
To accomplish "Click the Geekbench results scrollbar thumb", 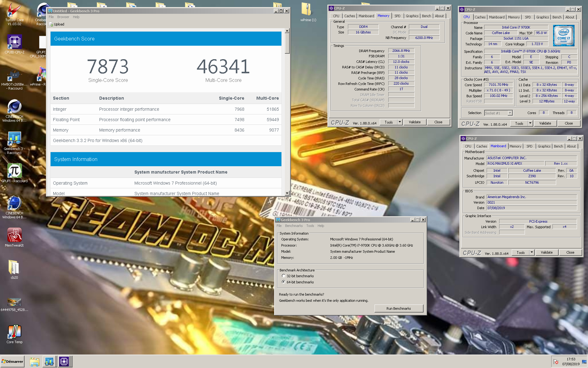I will click(x=287, y=43).
